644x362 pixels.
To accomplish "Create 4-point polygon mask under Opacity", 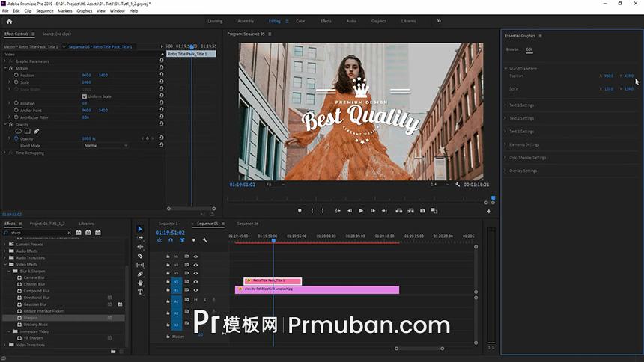I will [x=28, y=132].
